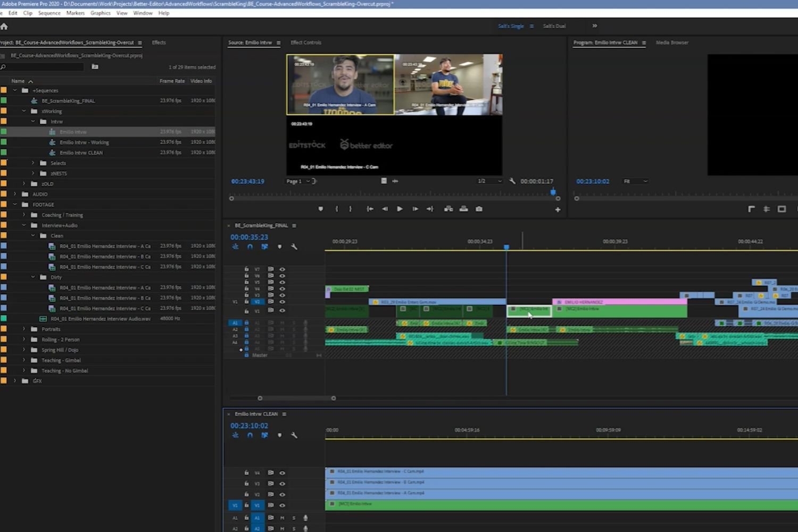798x532 pixels.
Task: Open the timeline settings wrench menu
Action: pyautogui.click(x=294, y=246)
